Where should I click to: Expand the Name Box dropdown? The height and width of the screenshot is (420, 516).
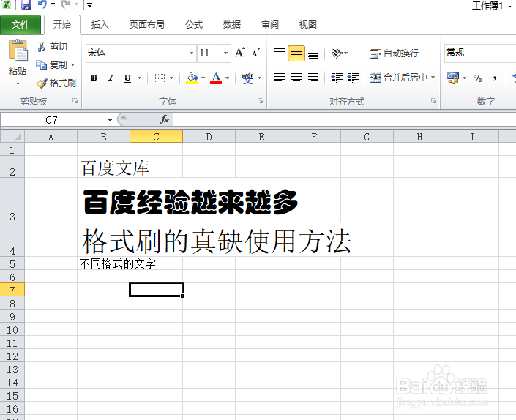point(110,120)
